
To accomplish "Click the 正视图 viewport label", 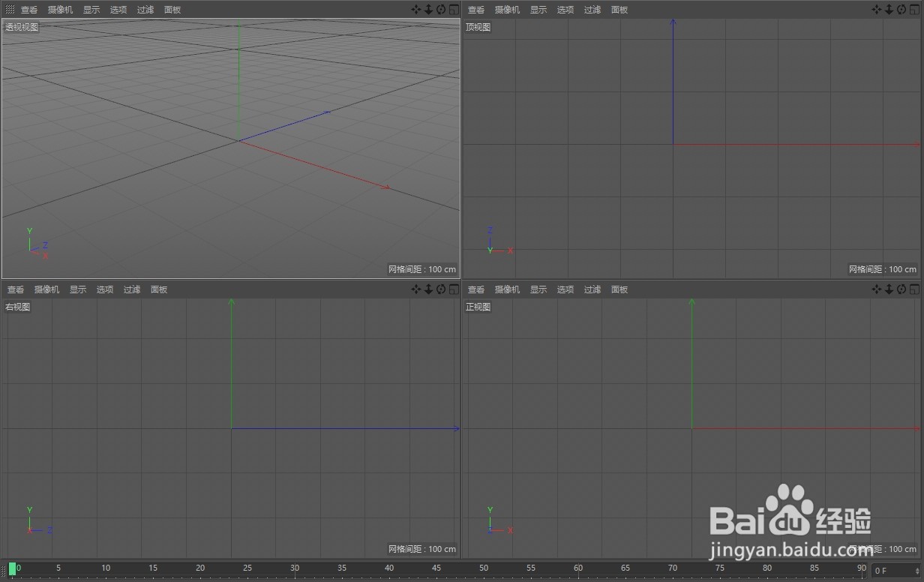I will 478,307.
